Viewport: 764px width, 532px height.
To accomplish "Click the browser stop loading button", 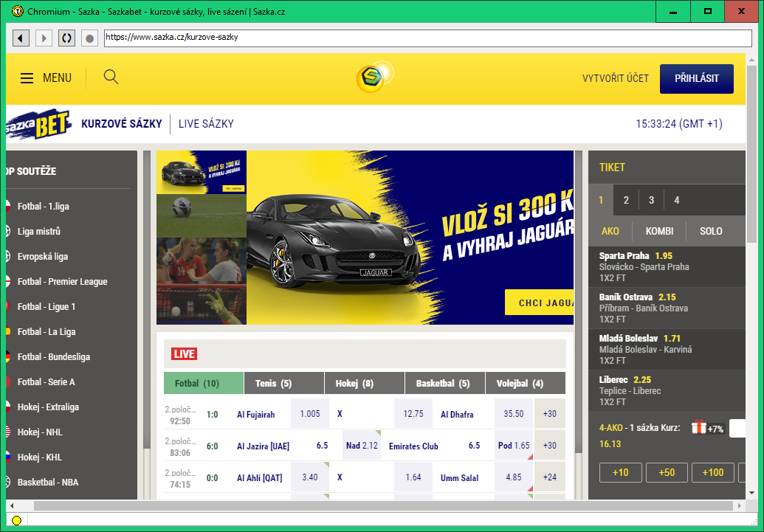I will pos(89,38).
